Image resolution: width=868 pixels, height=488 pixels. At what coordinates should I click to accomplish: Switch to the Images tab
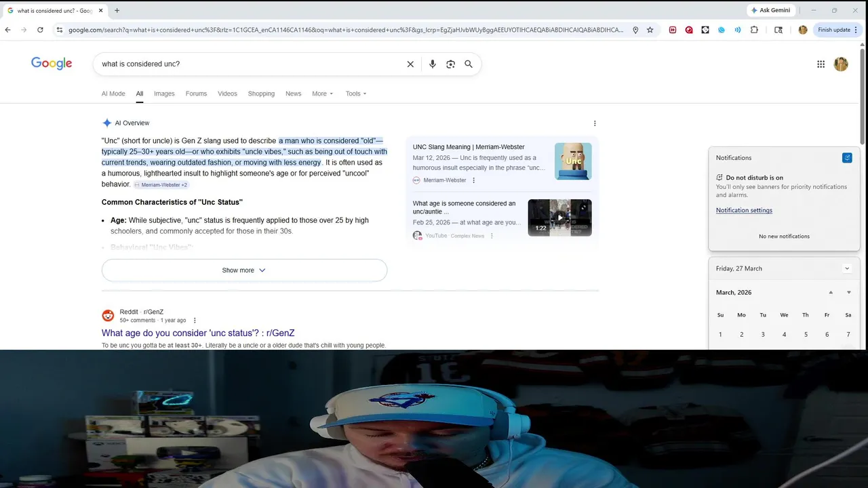(x=164, y=94)
